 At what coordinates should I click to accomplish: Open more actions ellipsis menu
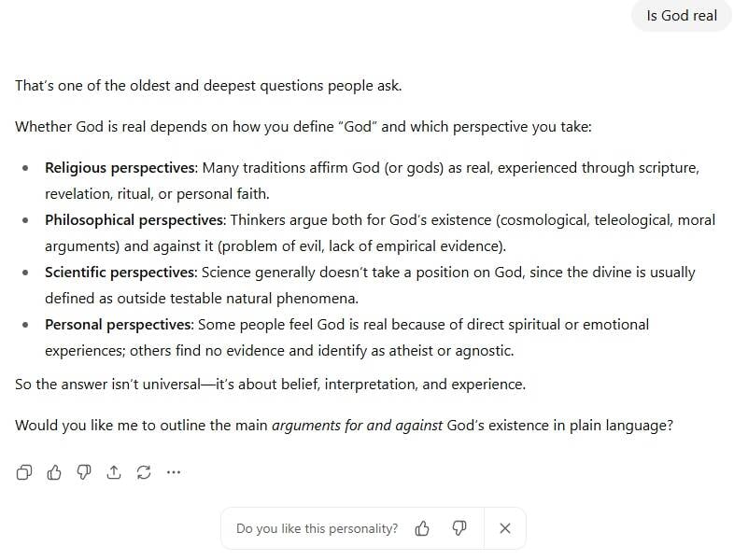(x=173, y=472)
